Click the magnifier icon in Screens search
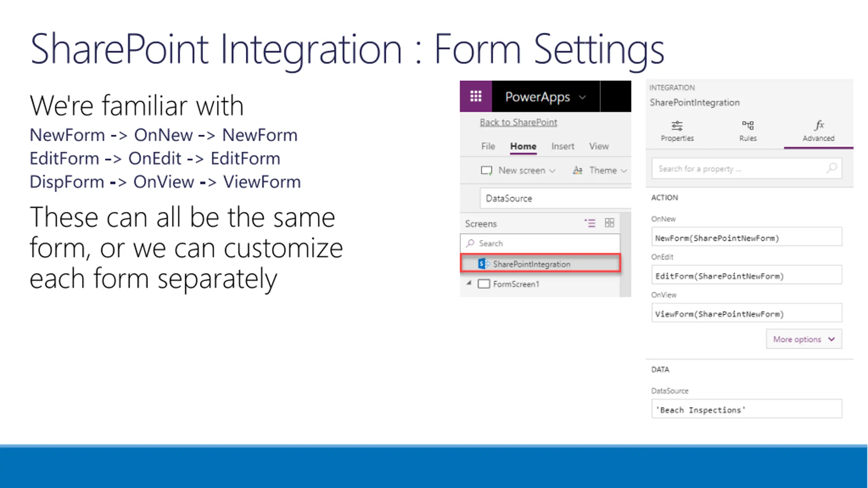Image resolution: width=868 pixels, height=488 pixels. (x=470, y=243)
